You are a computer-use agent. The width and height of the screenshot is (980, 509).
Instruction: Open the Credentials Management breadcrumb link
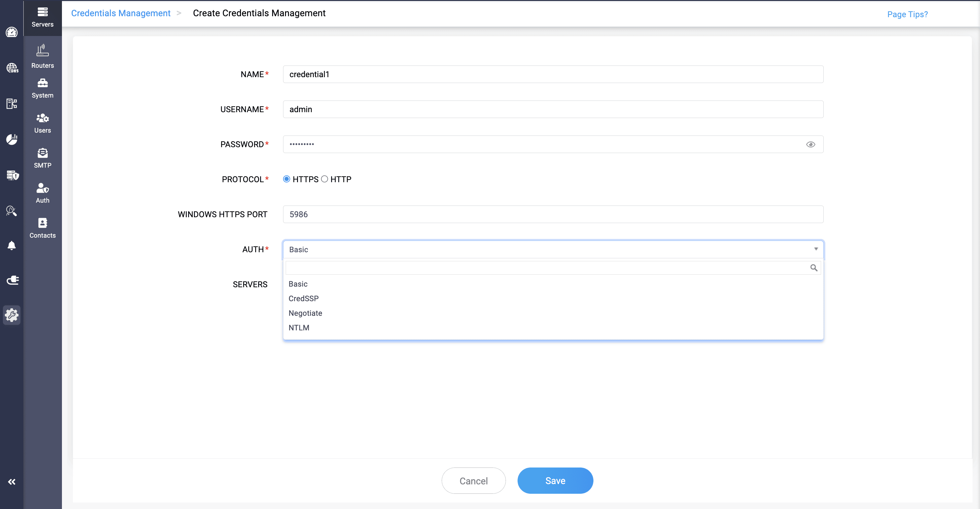121,13
